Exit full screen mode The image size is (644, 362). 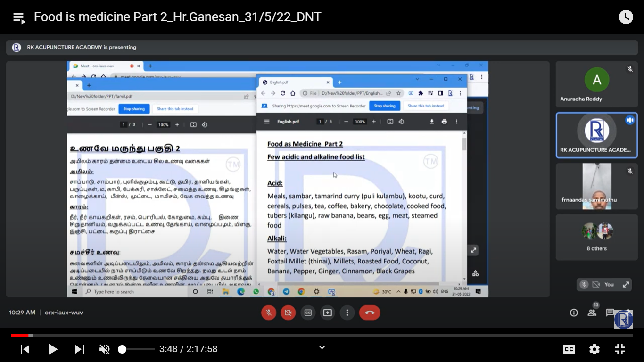[x=619, y=349]
